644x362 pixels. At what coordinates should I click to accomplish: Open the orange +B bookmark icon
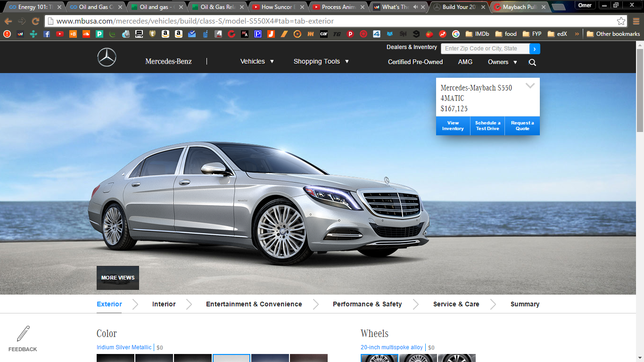(73, 34)
